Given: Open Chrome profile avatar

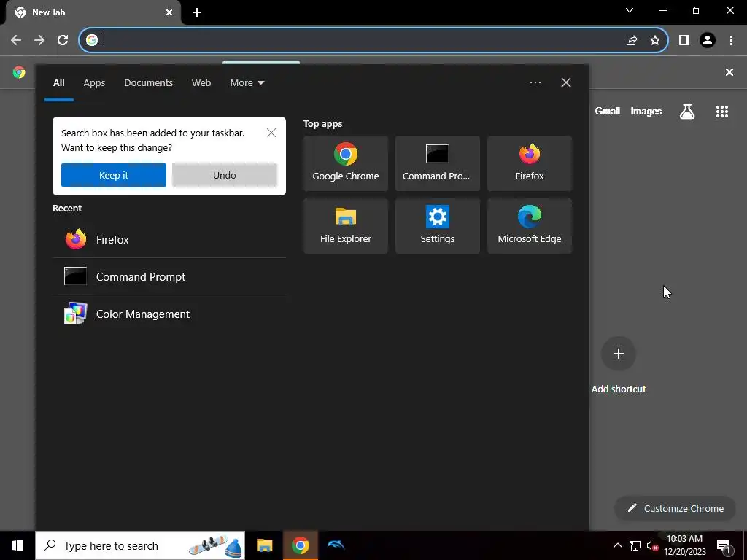Looking at the screenshot, I should [x=708, y=41].
